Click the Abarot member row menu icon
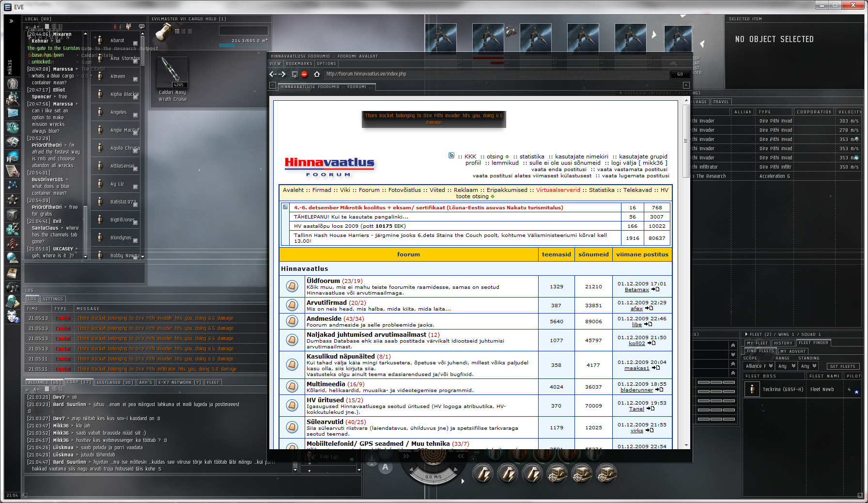868x503 pixels. click(135, 43)
